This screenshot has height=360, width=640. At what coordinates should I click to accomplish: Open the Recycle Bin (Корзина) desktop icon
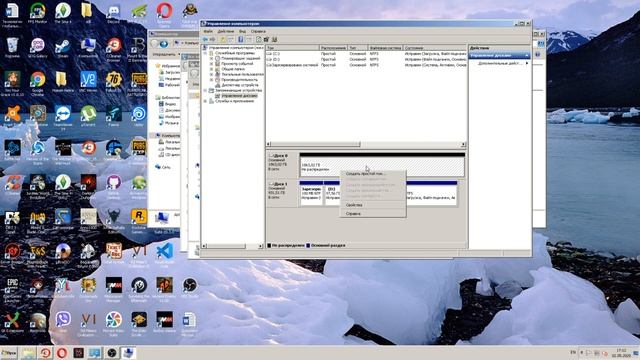tap(12, 47)
